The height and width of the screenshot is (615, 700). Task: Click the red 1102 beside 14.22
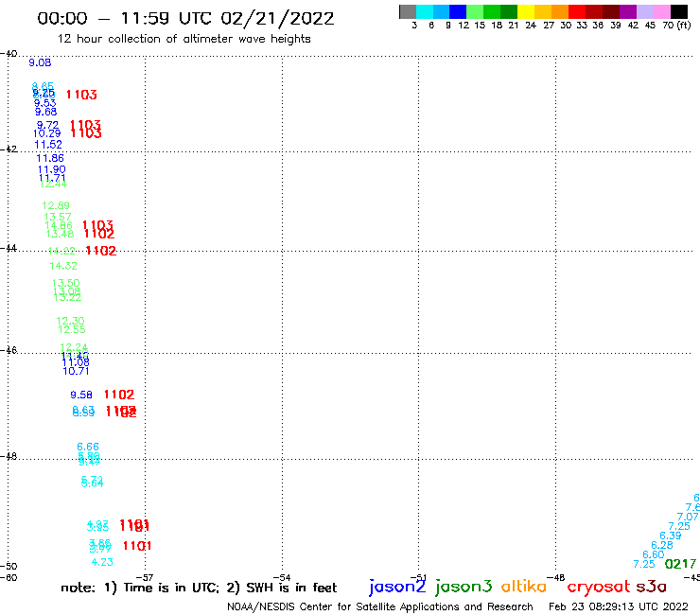pyautogui.click(x=101, y=251)
